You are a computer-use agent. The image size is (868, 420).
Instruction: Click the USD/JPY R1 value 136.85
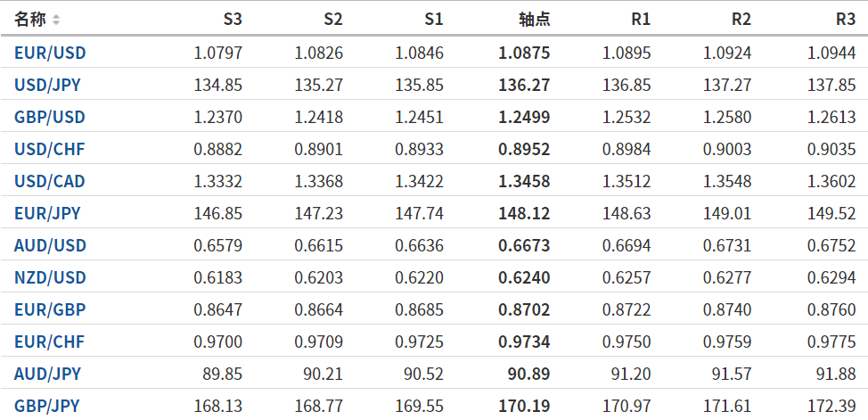pos(626,85)
